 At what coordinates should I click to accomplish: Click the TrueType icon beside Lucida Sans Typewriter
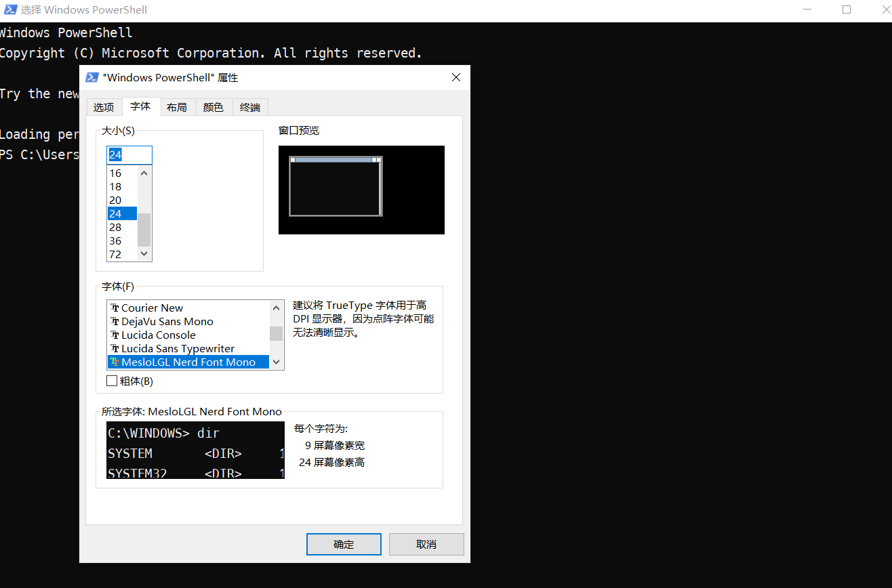(115, 348)
